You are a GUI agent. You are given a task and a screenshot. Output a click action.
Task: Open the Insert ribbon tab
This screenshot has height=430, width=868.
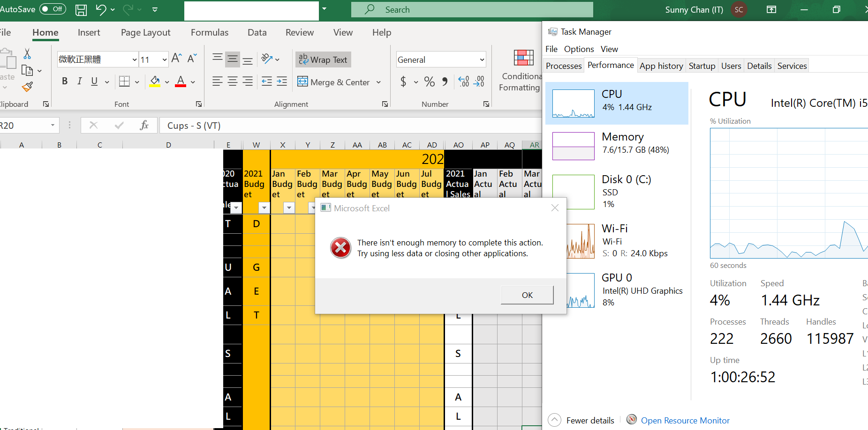point(89,32)
